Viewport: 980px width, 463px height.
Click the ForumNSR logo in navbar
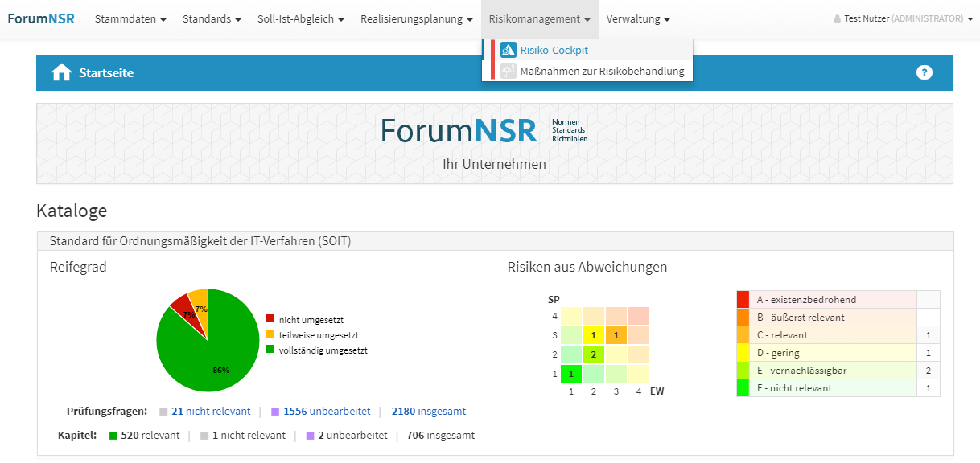click(41, 18)
